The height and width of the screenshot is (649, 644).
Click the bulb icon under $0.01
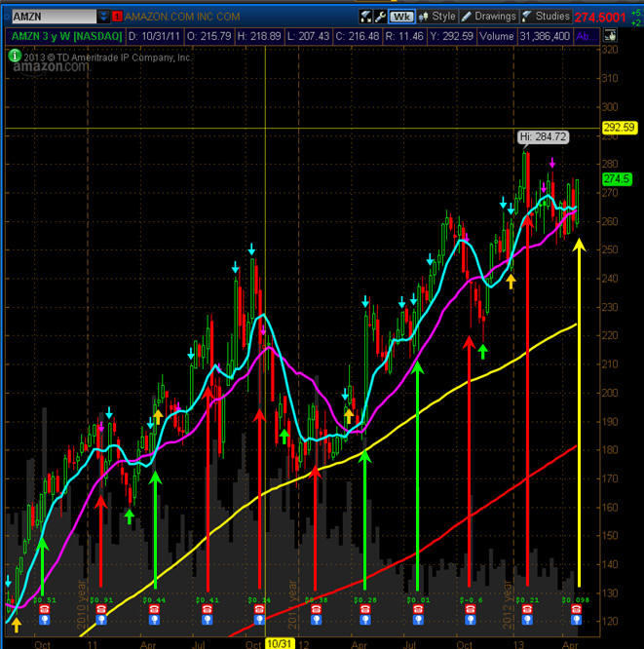click(x=418, y=620)
